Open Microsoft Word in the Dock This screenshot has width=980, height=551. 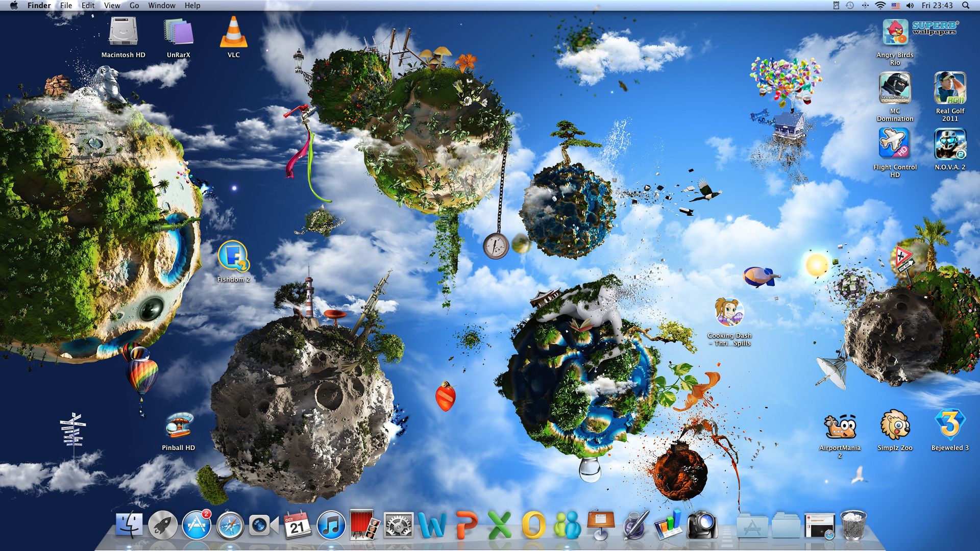[x=431, y=525]
